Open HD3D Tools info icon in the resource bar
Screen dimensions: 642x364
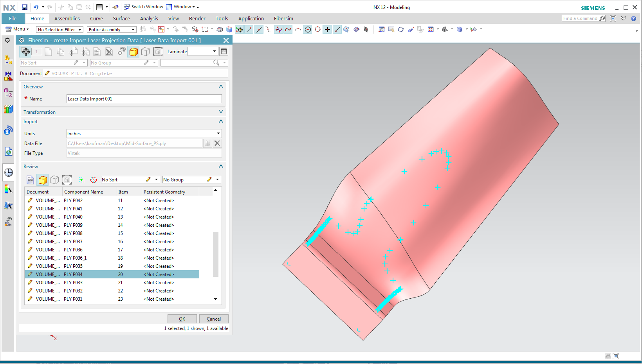pyautogui.click(x=8, y=130)
